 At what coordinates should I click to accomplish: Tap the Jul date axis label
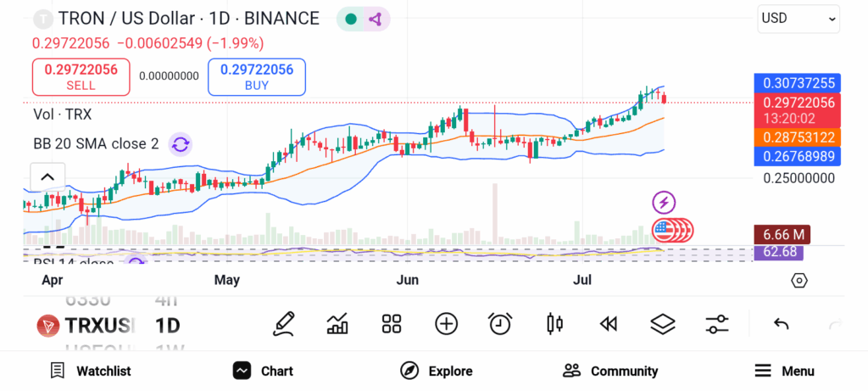tap(582, 280)
